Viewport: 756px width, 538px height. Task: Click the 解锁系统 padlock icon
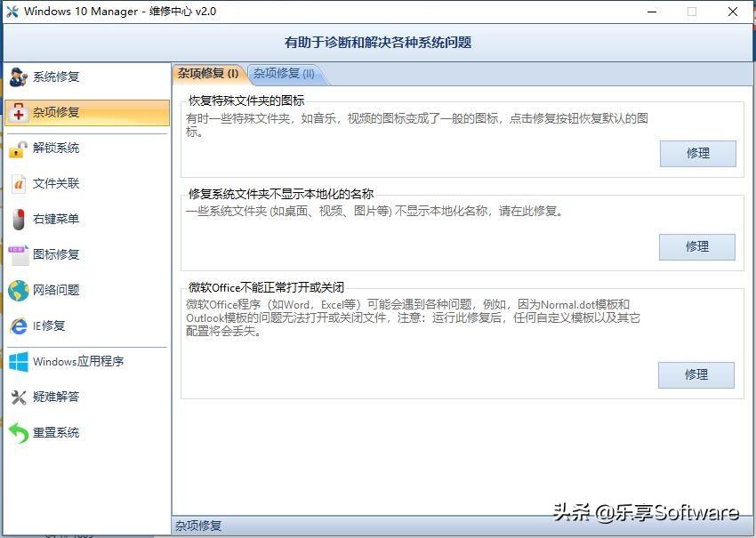19,149
